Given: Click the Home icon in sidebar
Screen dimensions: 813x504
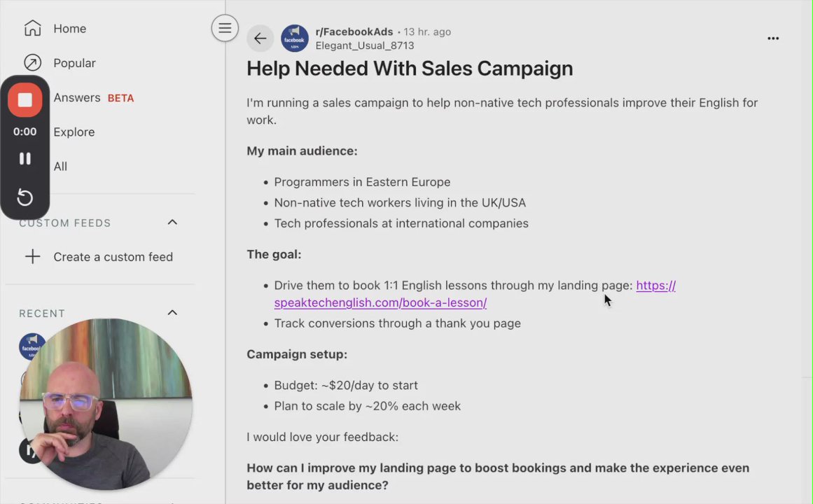Looking at the screenshot, I should pyautogui.click(x=32, y=29).
